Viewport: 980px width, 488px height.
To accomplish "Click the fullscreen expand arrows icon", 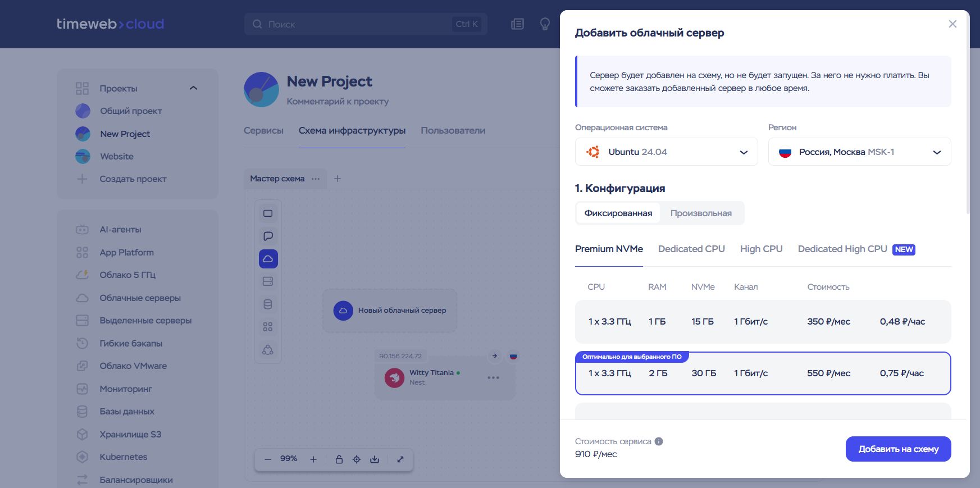I will 400,459.
